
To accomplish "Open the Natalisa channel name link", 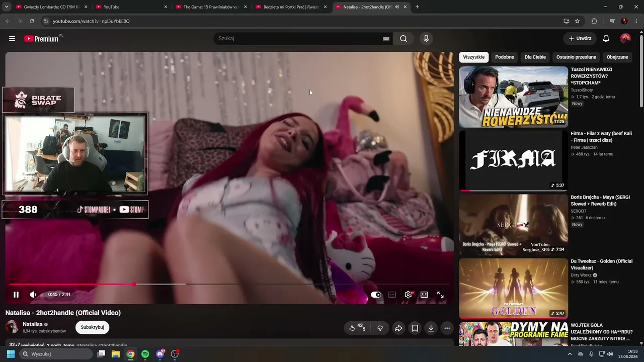I will tap(33, 324).
